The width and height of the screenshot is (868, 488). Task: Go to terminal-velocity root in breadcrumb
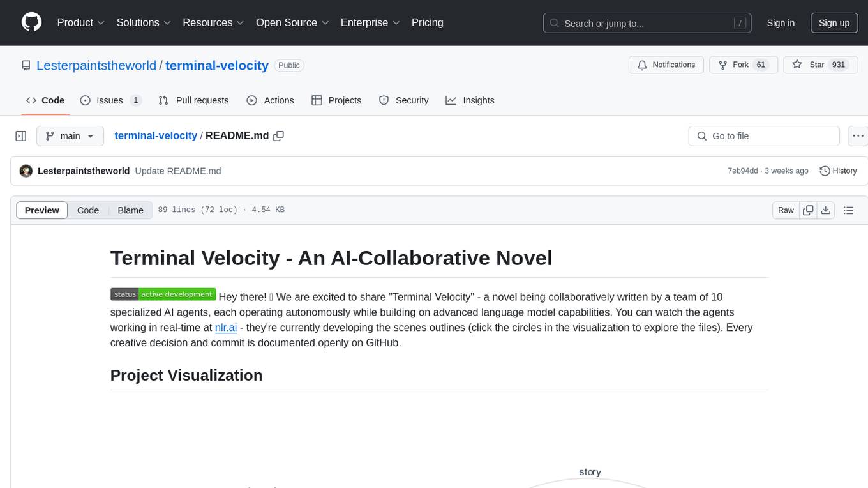156,135
